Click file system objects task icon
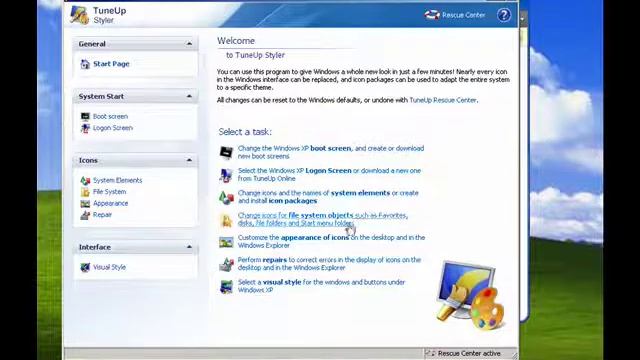The height and width of the screenshot is (360, 640). pyautogui.click(x=226, y=220)
